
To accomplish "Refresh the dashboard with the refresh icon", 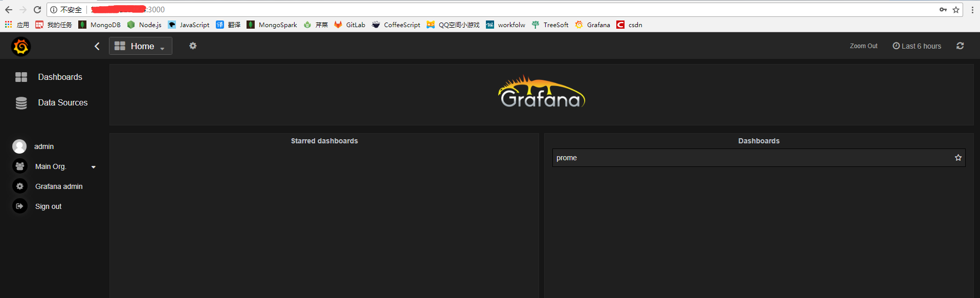I will [x=960, y=46].
